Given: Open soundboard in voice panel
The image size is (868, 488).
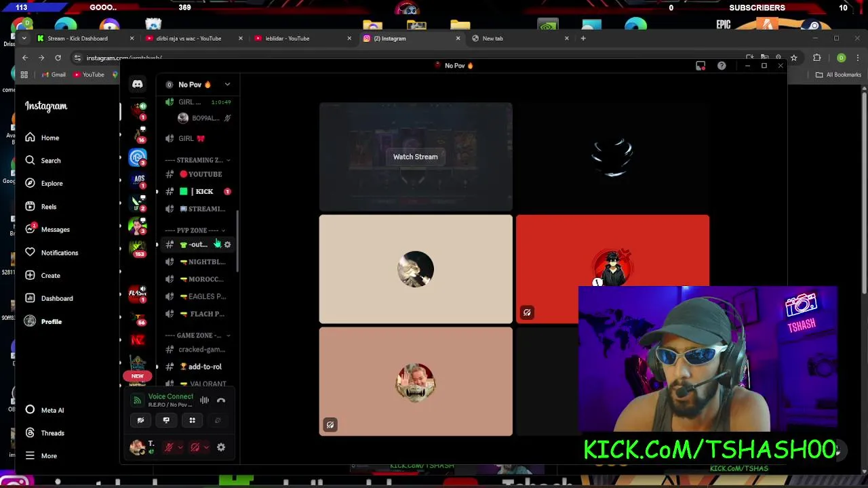Looking at the screenshot, I should [218, 420].
